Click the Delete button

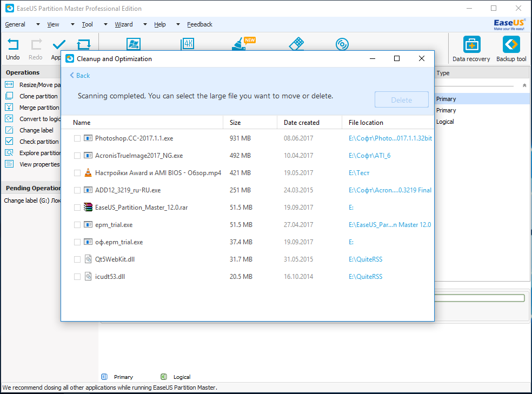tap(401, 99)
